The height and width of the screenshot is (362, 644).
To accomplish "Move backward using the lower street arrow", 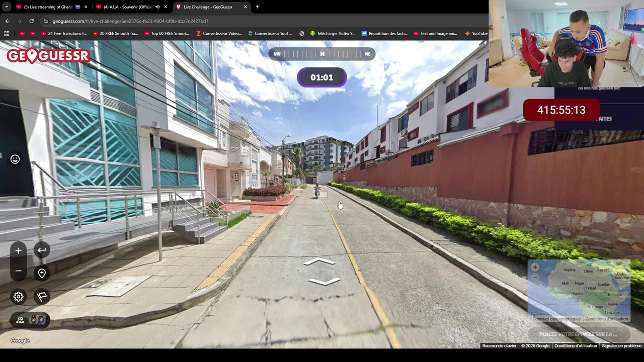I will pyautogui.click(x=324, y=281).
